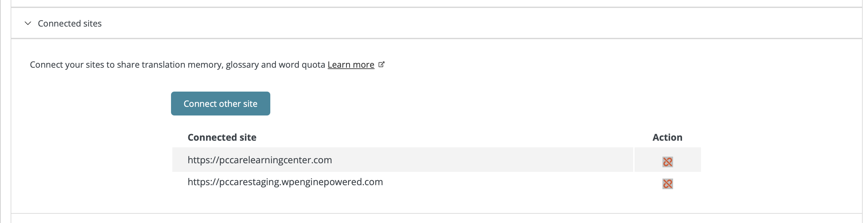Click blank area of pccarestaging row
This screenshot has height=223, width=868.
pos(505,182)
